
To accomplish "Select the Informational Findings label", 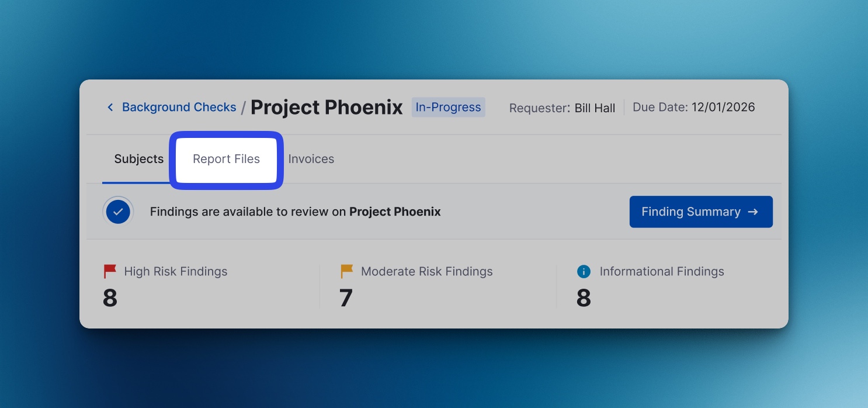I will click(x=661, y=271).
